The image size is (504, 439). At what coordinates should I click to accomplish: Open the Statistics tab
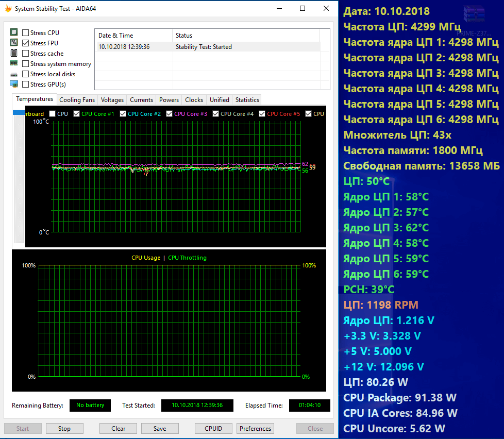click(x=247, y=100)
